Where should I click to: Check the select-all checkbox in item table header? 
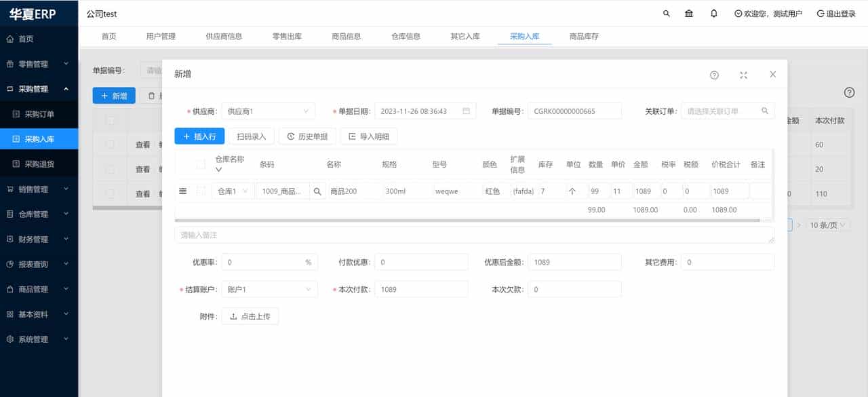pyautogui.click(x=199, y=164)
